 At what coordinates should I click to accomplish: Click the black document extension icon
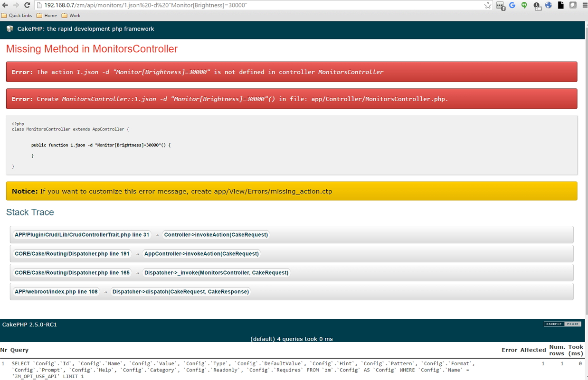[x=561, y=5]
